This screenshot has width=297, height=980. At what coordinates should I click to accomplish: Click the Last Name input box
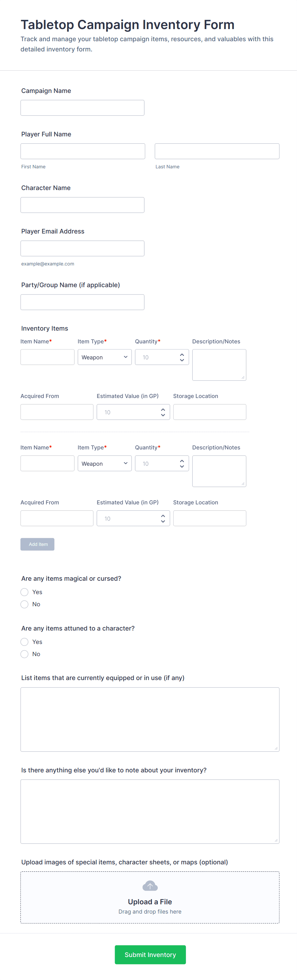[217, 151]
